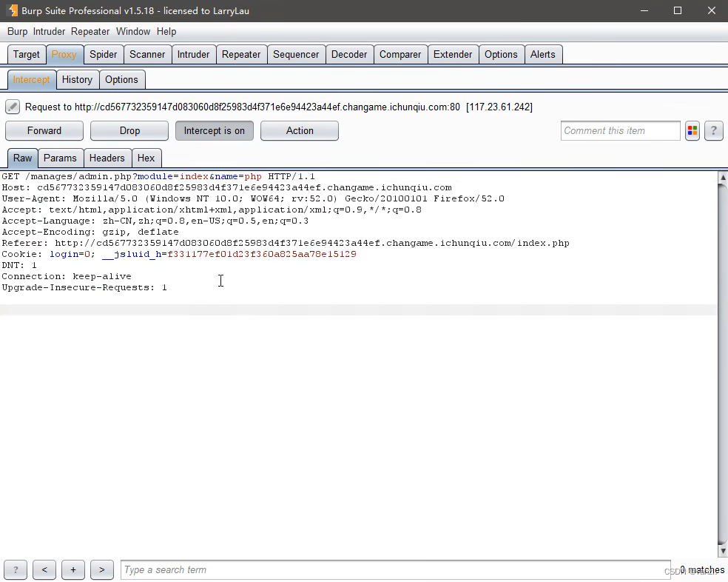Open the Window menu
Screen dimensions: 728x582
point(132,32)
